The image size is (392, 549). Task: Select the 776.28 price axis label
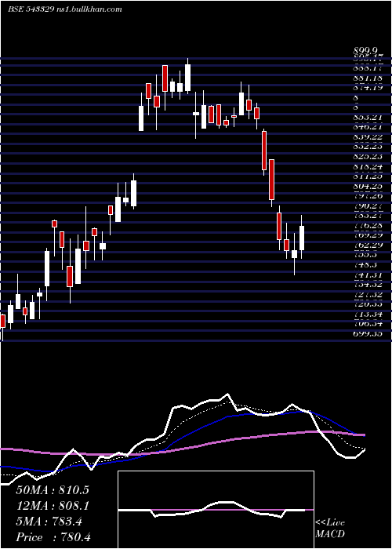click(368, 226)
